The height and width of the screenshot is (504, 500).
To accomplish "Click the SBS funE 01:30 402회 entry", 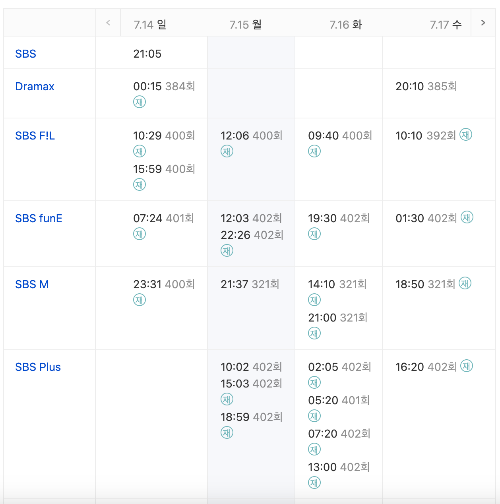I will pos(426,218).
